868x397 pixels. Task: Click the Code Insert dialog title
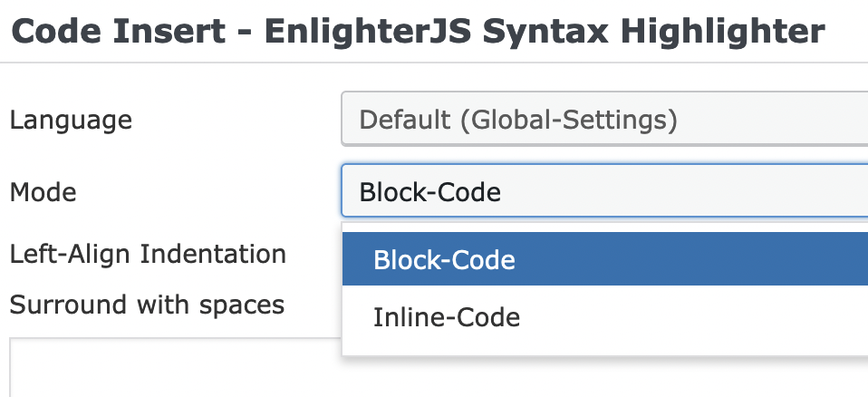coord(418,32)
